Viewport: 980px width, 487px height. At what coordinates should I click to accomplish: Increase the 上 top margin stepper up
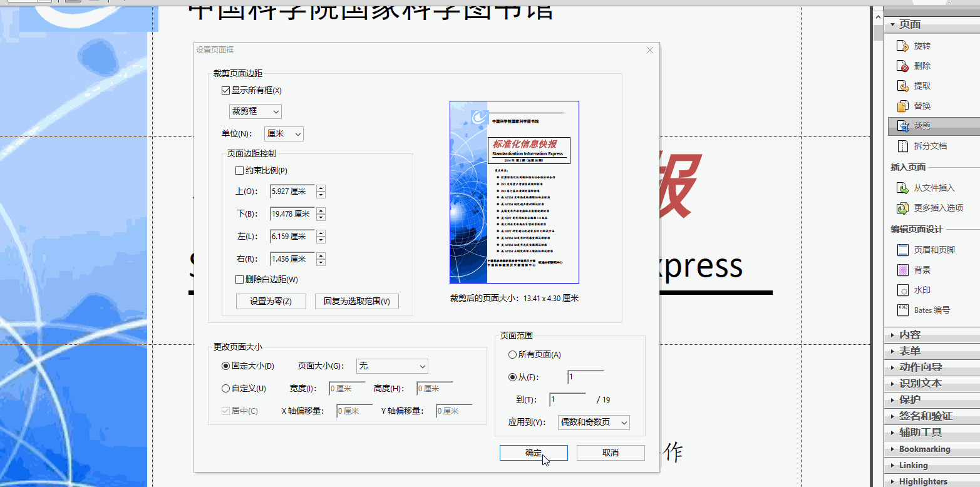[321, 188]
